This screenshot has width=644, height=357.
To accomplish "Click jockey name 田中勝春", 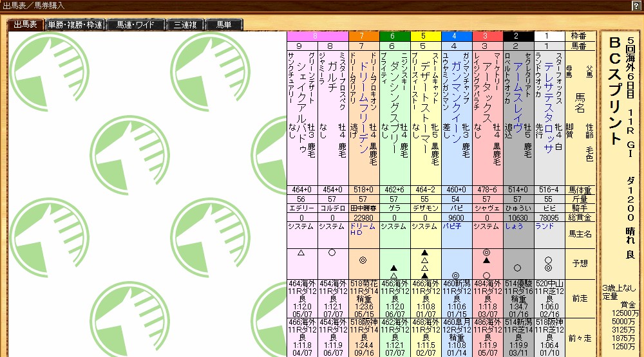I will coord(364,208).
